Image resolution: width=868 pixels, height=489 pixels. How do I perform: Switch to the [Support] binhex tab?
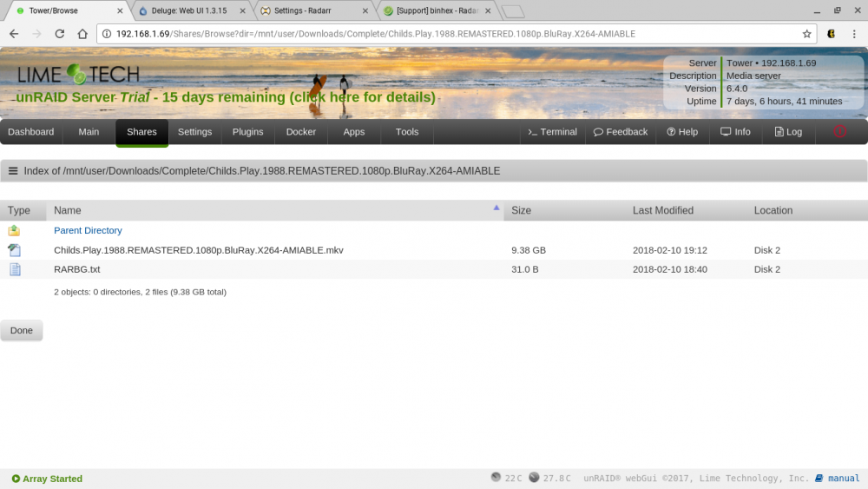437,10
